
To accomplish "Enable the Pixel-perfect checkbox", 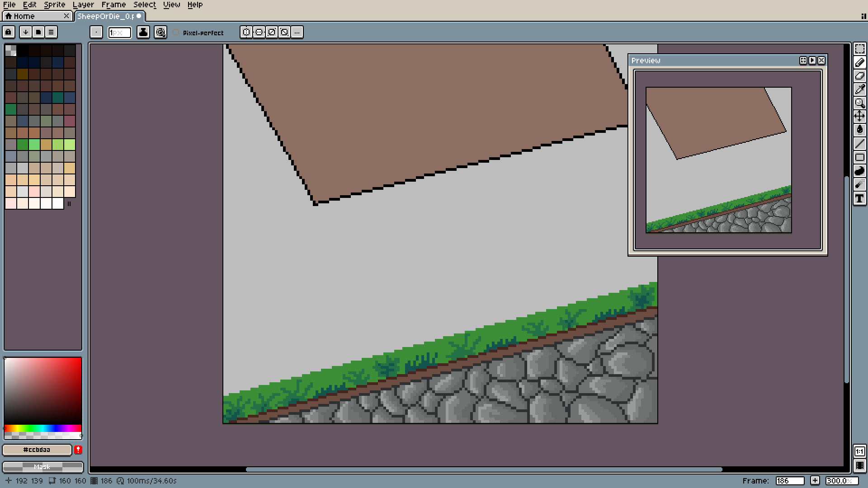I will [x=176, y=33].
